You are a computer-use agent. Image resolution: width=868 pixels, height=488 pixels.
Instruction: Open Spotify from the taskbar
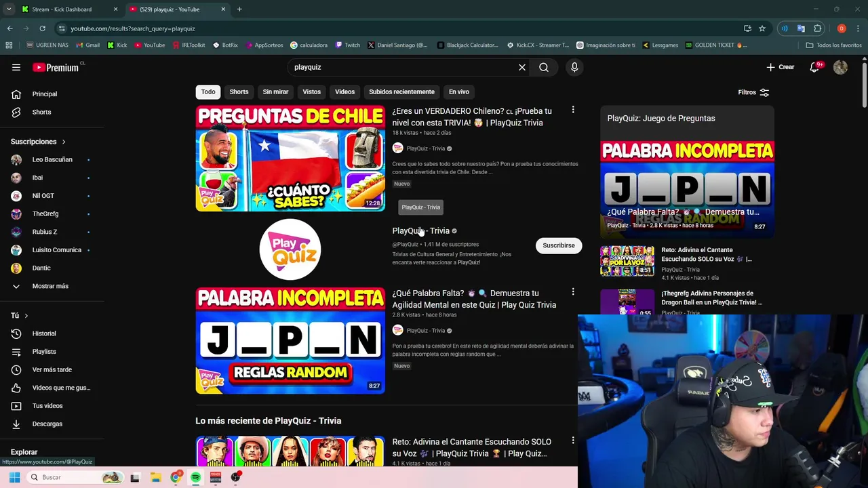coord(195,477)
